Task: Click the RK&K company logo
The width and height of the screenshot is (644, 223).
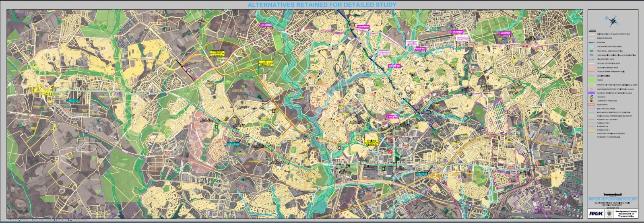Action: tap(597, 213)
